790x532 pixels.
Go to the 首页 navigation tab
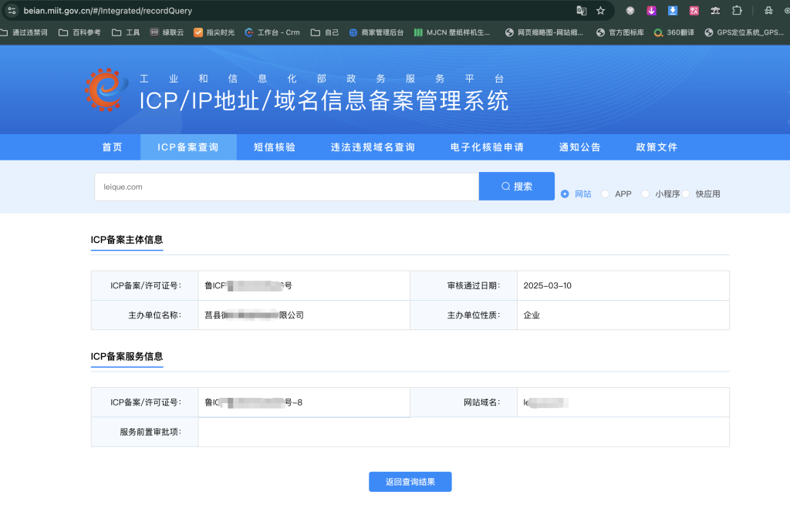[x=112, y=147]
